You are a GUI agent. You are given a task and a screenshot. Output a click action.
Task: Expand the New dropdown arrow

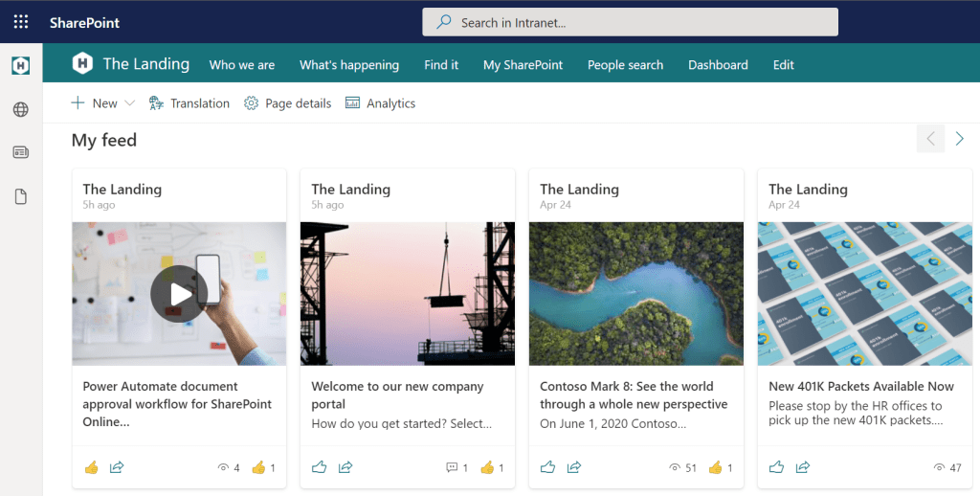tap(130, 103)
